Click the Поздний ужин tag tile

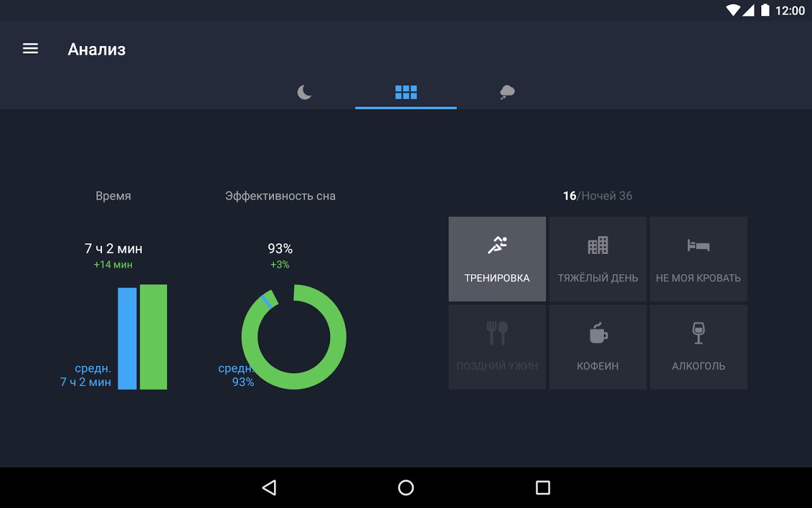click(497, 347)
